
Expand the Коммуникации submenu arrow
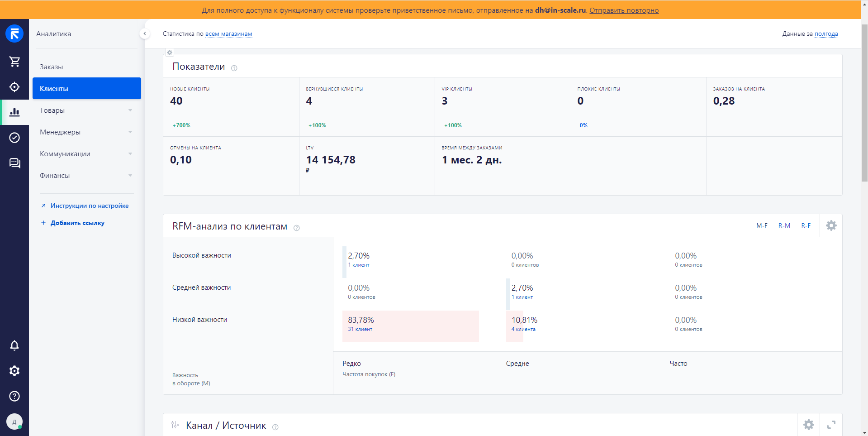pos(130,154)
